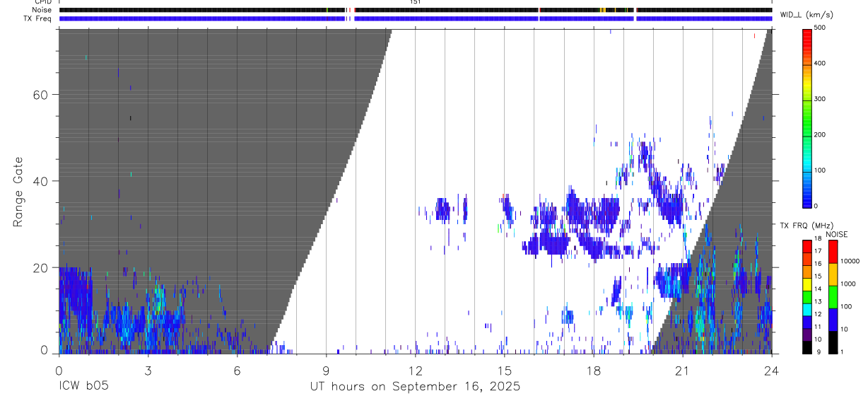Click the "UT hours on September 16, 2025" axis title
This screenshot has width=868, height=401.
(x=415, y=387)
